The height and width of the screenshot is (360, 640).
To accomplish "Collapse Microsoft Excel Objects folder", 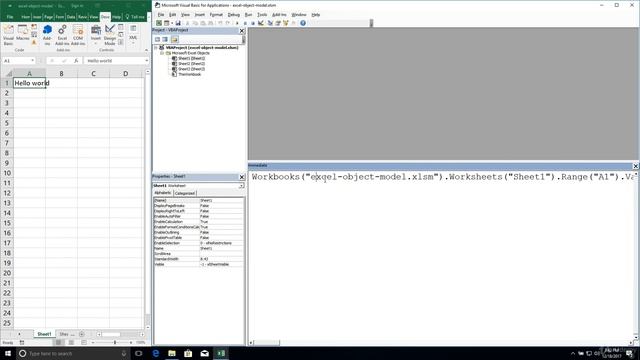I will pyautogui.click(x=162, y=53).
